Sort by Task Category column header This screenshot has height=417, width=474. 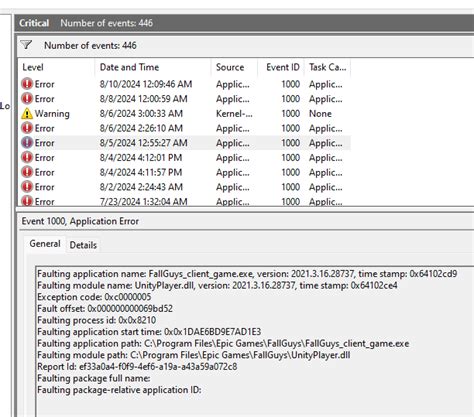pyautogui.click(x=328, y=67)
